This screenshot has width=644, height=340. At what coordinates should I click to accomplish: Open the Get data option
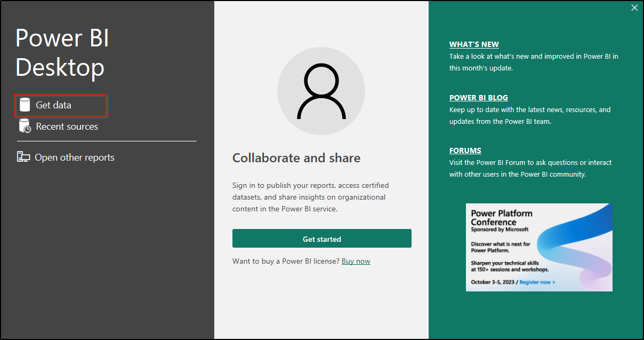[60, 105]
